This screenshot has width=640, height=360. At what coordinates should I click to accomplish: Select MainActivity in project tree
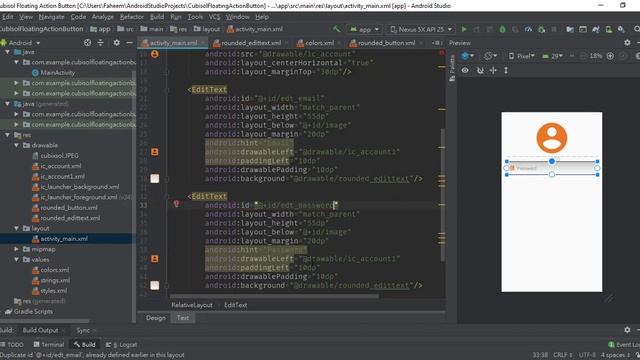point(53,72)
